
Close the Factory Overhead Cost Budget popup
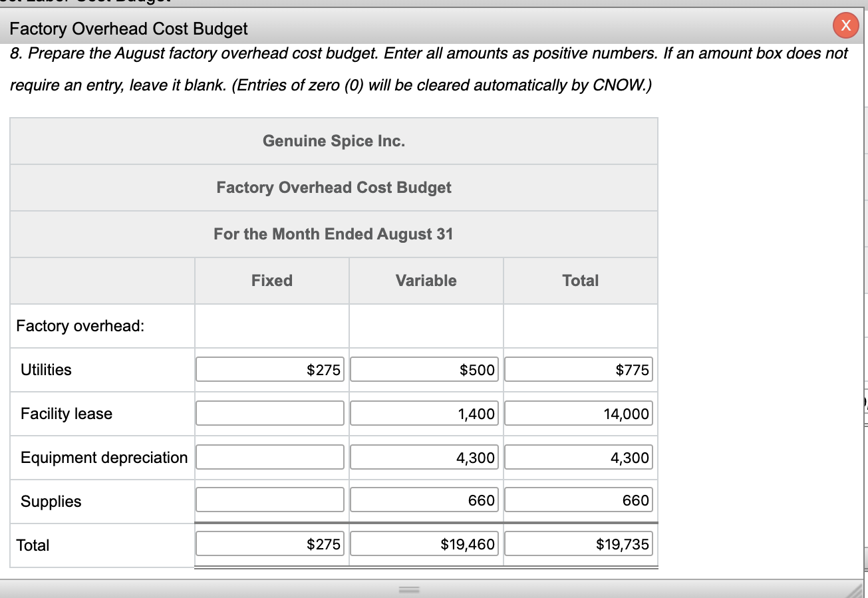tap(846, 25)
